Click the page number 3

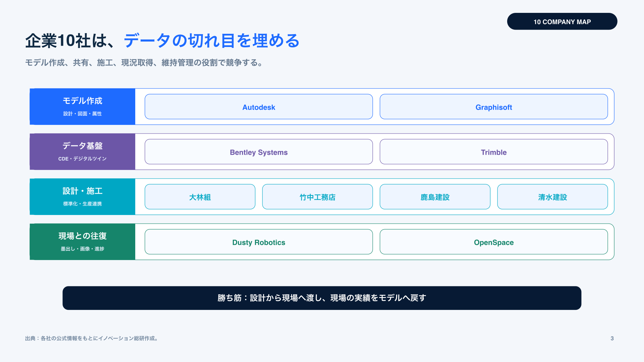(x=612, y=338)
